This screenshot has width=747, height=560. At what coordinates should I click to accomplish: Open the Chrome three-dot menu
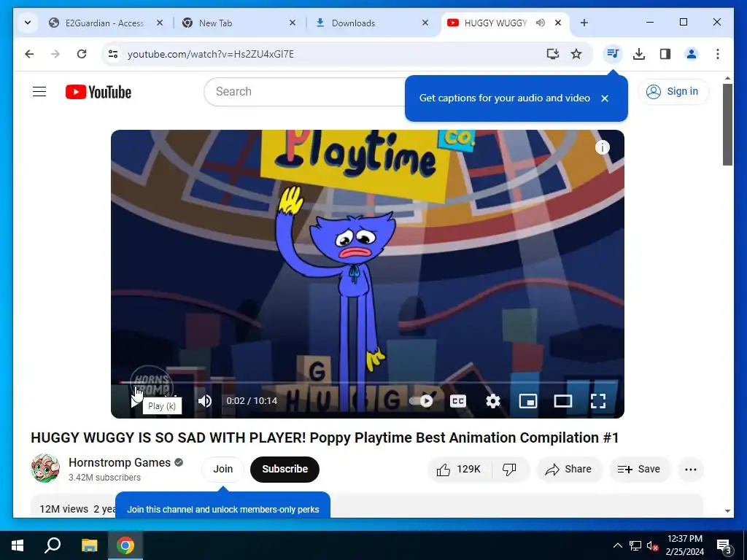tap(718, 54)
